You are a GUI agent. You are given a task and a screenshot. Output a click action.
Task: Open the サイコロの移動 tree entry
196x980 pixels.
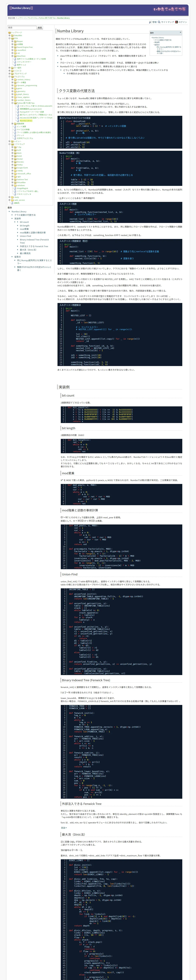[x=23, y=129]
